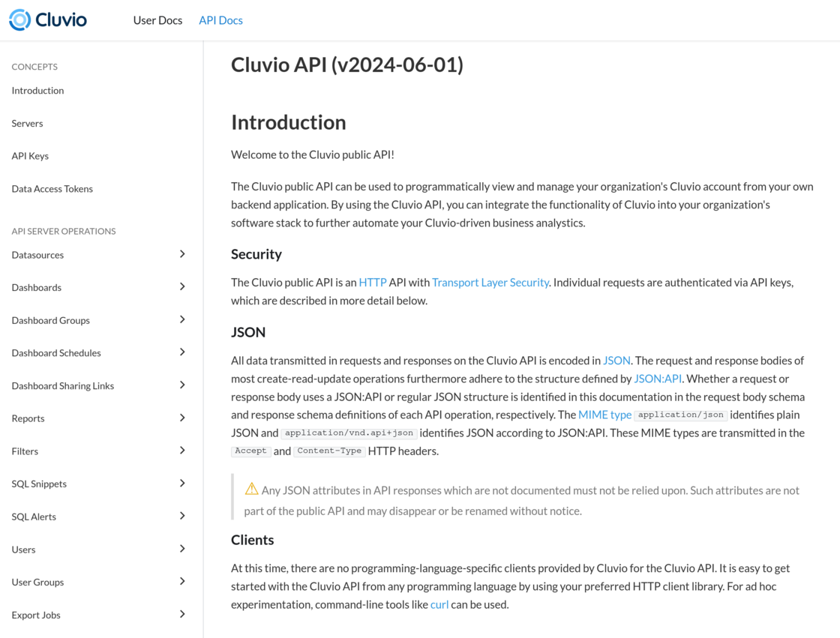Open the JSON:API link
Screen dimensions: 840x638
(657, 378)
